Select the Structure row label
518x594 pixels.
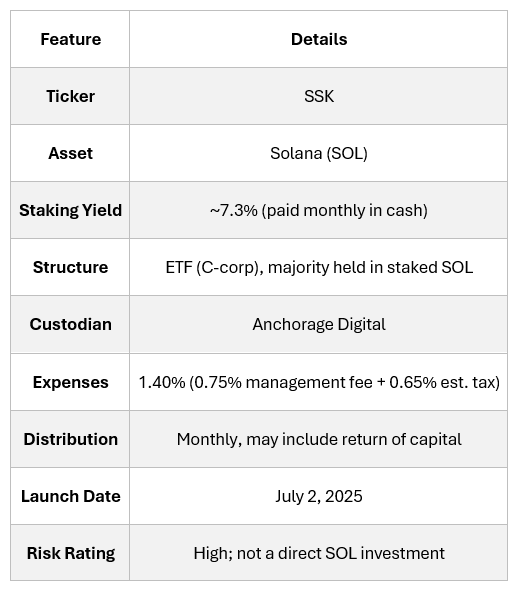point(70,267)
